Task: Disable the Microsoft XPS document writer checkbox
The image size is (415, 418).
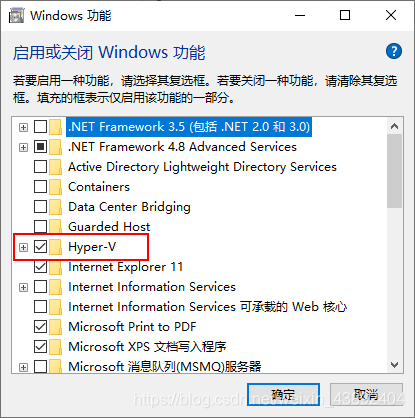Action: pos(40,347)
